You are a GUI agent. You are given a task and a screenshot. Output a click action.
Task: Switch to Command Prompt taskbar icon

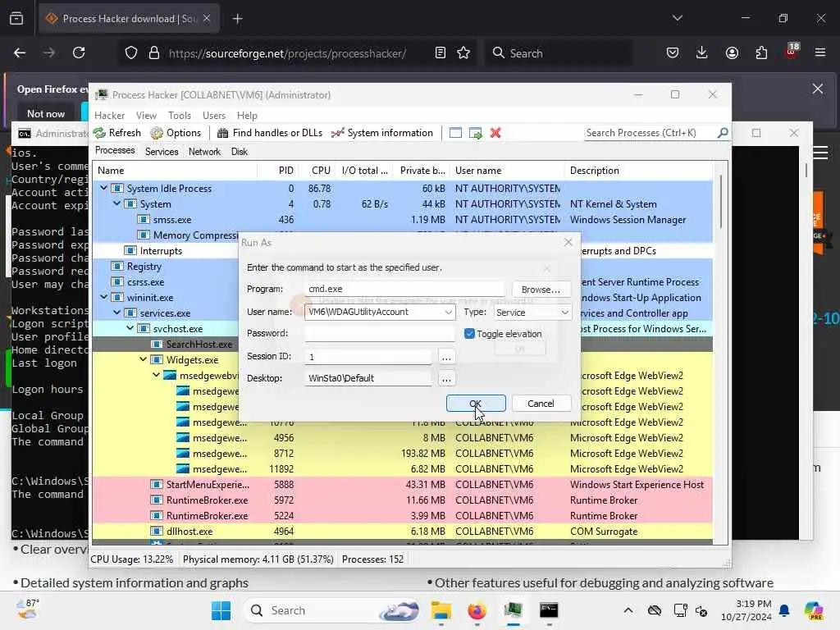coord(549,610)
